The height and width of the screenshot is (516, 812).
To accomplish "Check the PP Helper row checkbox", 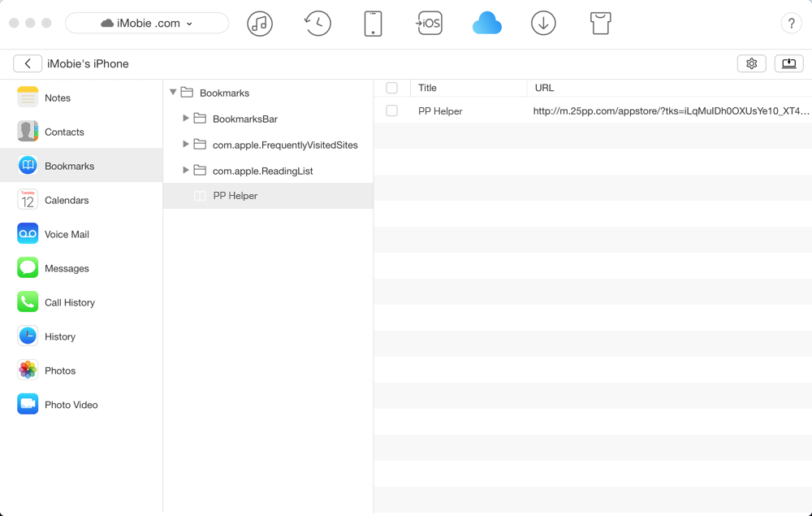I will pyautogui.click(x=392, y=111).
